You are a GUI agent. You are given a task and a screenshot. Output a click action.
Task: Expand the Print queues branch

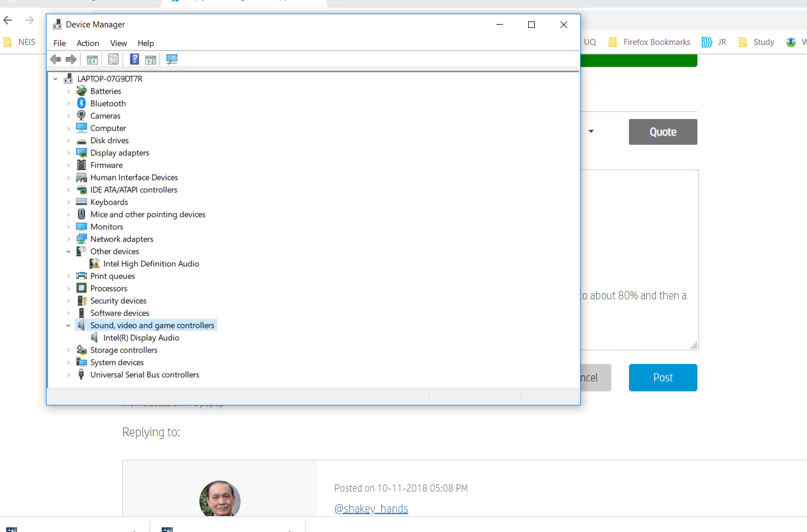click(x=68, y=276)
